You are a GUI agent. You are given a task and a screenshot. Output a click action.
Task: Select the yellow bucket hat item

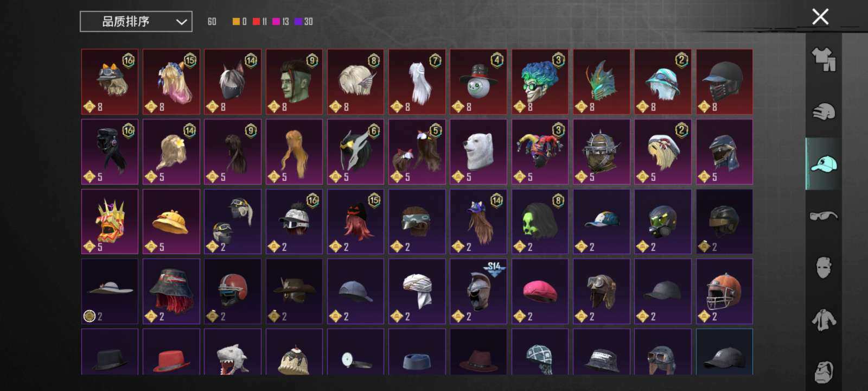pos(171,222)
